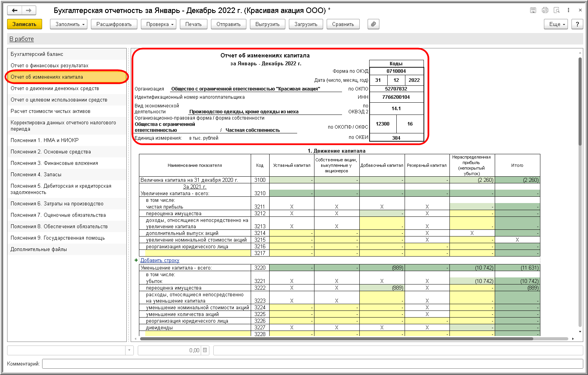The height and width of the screenshot is (375, 588).
Task: Click the дивиденды row label
Action: coord(159,328)
